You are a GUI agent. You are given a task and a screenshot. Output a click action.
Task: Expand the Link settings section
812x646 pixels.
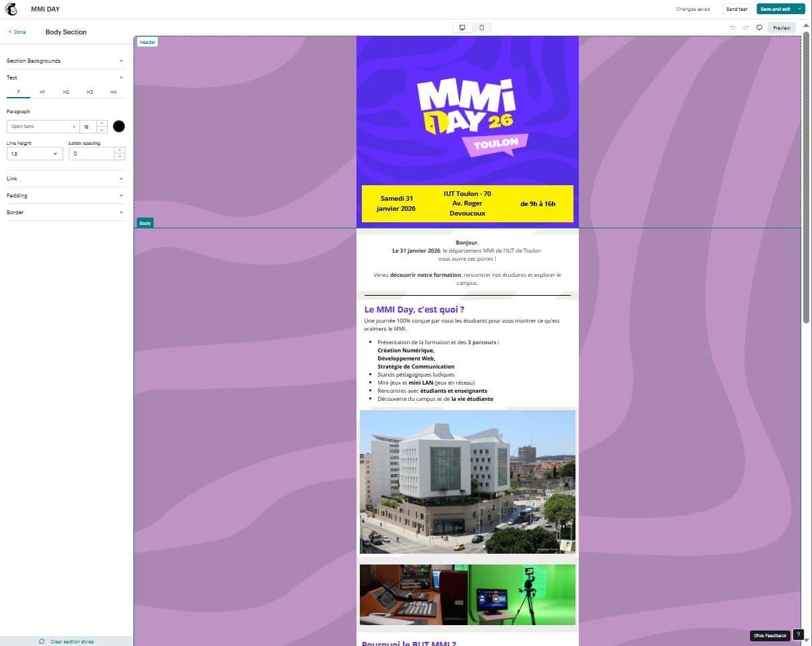click(x=65, y=179)
